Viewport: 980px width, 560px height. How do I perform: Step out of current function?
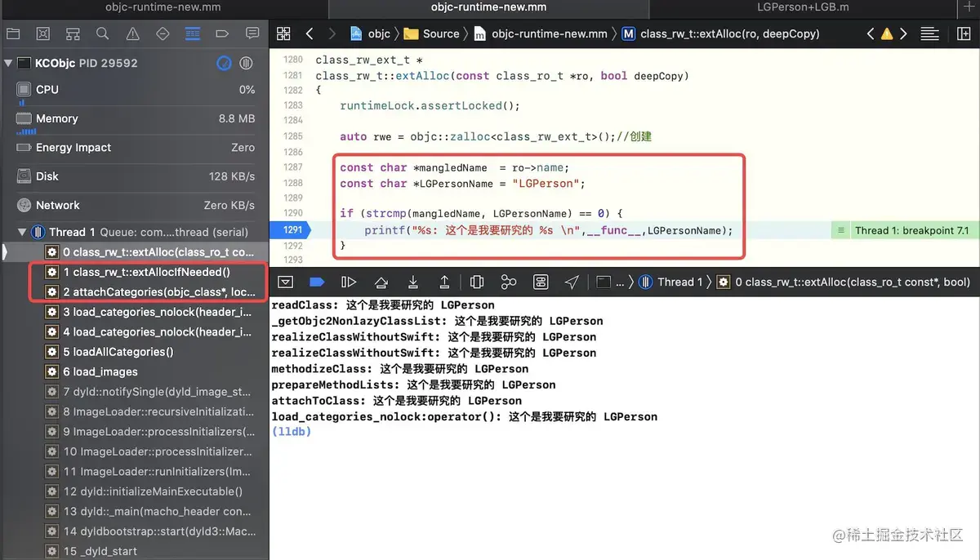point(444,282)
